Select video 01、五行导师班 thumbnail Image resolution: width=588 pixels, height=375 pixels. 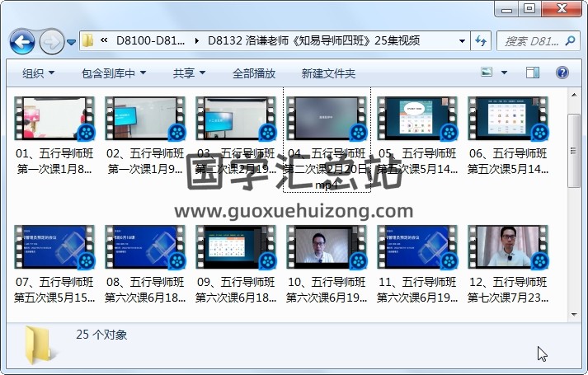(54, 118)
